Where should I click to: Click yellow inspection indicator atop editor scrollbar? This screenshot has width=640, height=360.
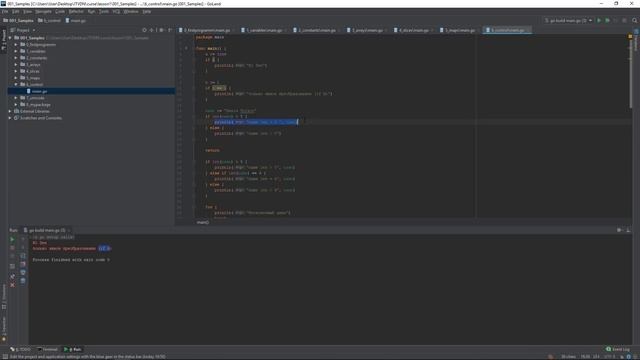pyautogui.click(x=630, y=37)
